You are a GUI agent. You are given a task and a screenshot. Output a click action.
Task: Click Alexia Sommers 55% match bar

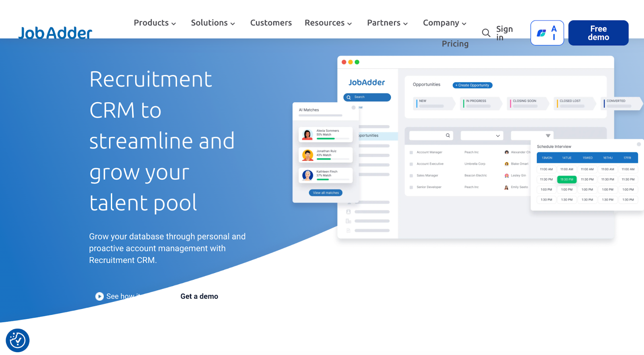pos(333,139)
